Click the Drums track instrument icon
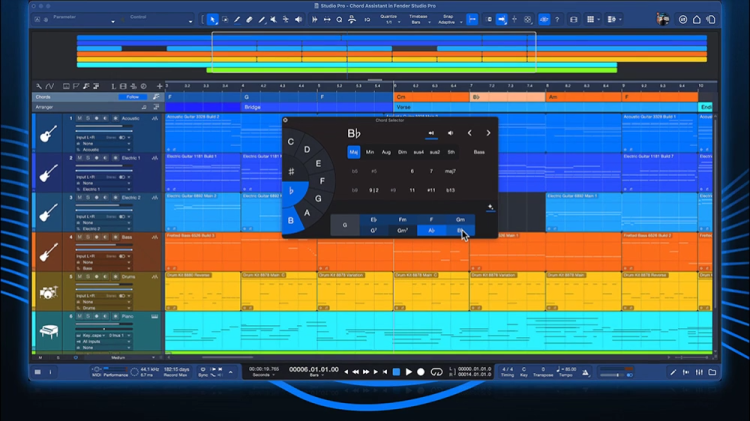The image size is (750, 421). [46, 291]
